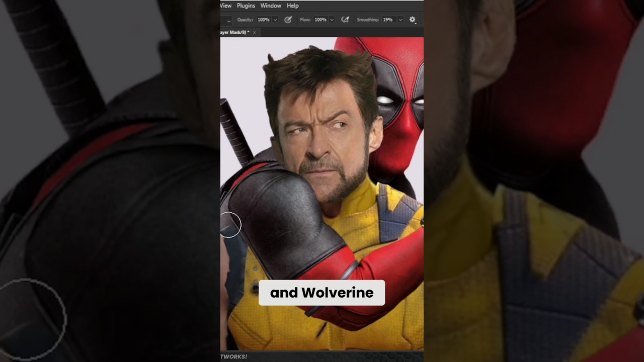Enable airbrush build-up effects icon
Screen dimensions: 644x362
(345, 20)
